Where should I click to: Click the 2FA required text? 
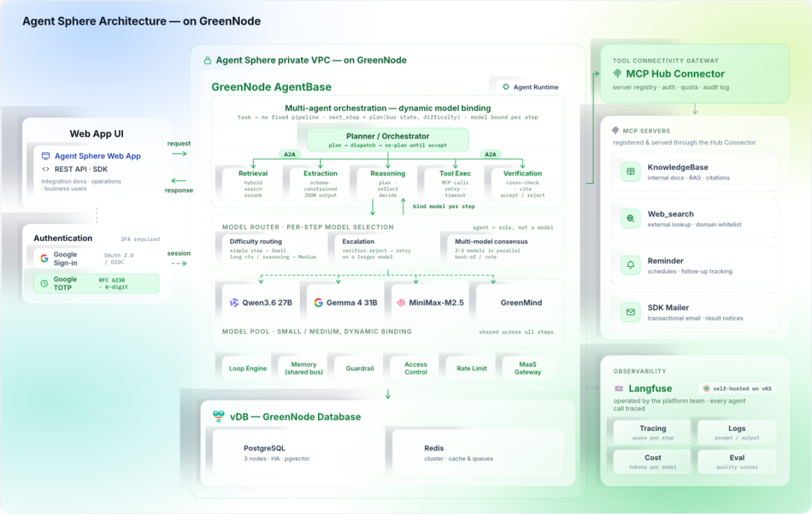coord(140,239)
